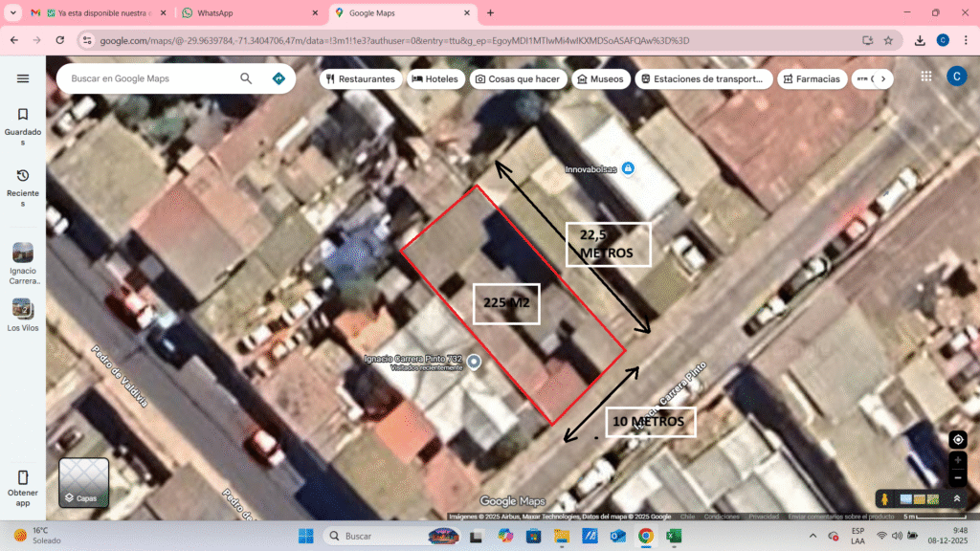Viewport: 980px width, 551px height.
Task: Click the blue directions icon
Action: pyautogui.click(x=278, y=78)
